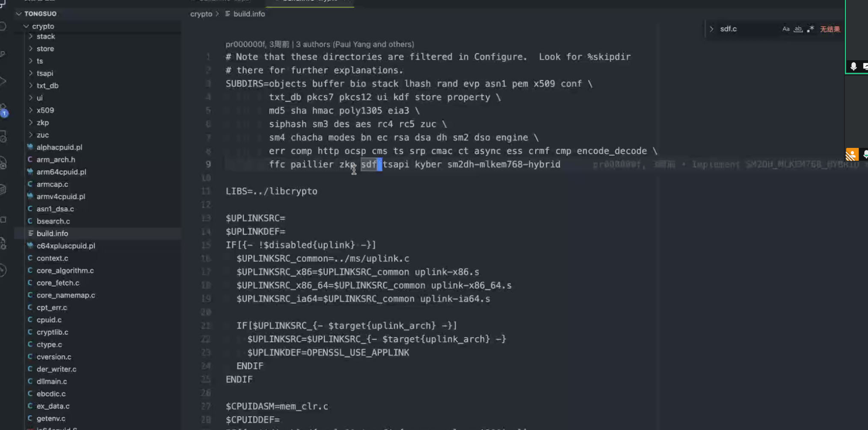Click the find input containing sdf.c
Screen dimensions: 868x430
(748, 29)
